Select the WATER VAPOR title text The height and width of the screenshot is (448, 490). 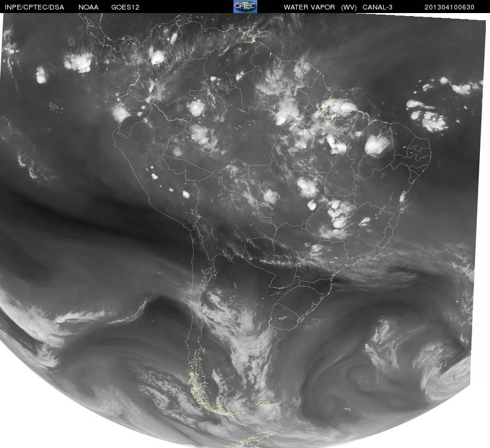tap(309, 7)
